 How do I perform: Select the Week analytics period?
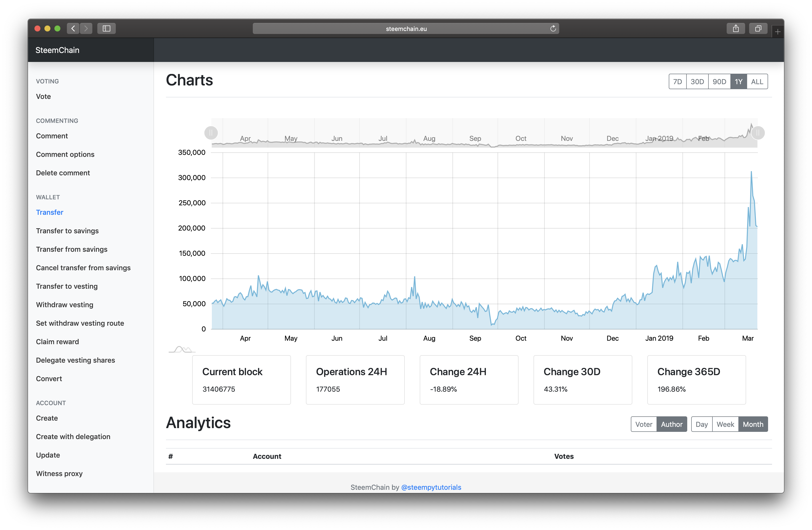click(725, 424)
